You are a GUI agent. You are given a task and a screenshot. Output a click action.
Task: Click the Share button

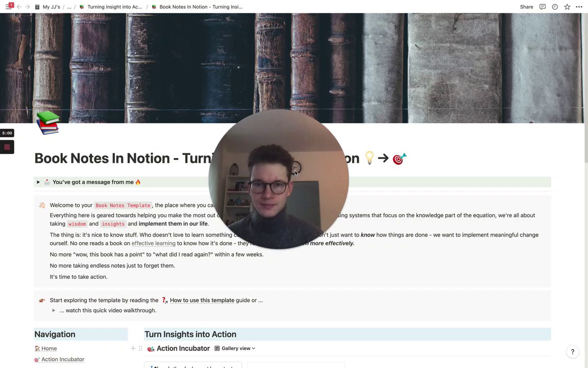click(527, 7)
